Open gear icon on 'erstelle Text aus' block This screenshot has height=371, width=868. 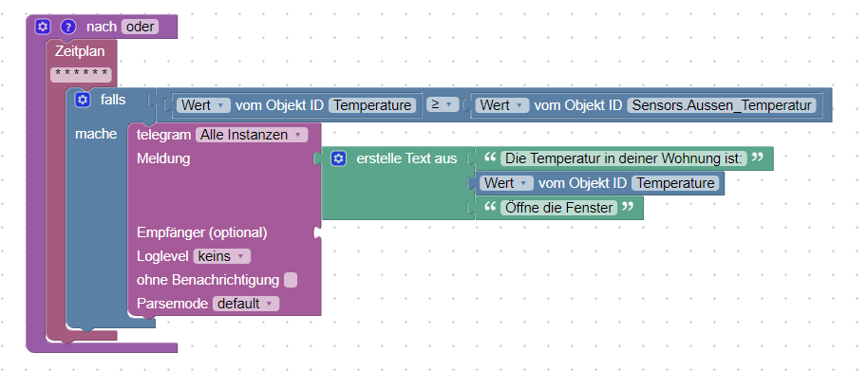coord(338,158)
